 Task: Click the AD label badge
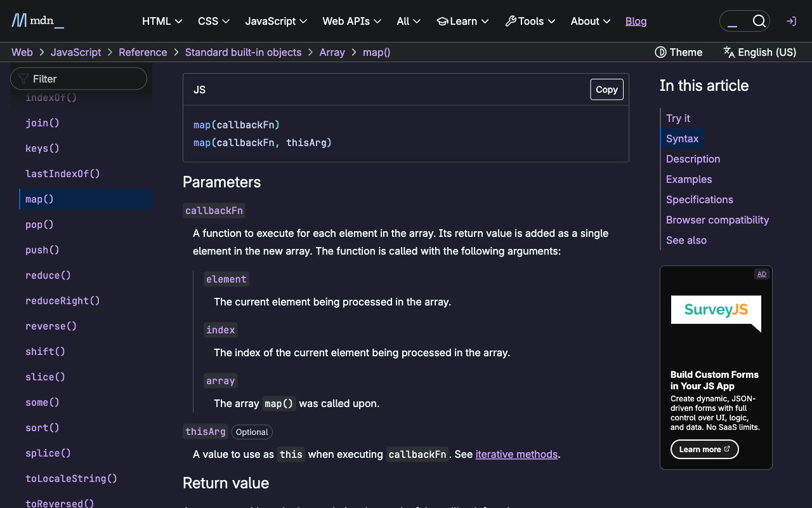point(761,274)
